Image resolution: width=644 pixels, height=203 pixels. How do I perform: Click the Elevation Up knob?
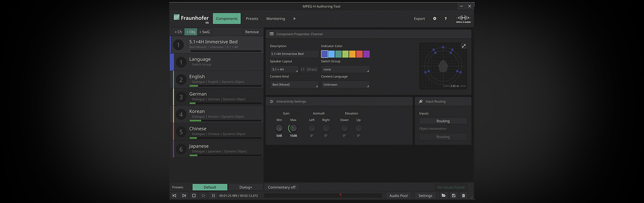pos(358,128)
